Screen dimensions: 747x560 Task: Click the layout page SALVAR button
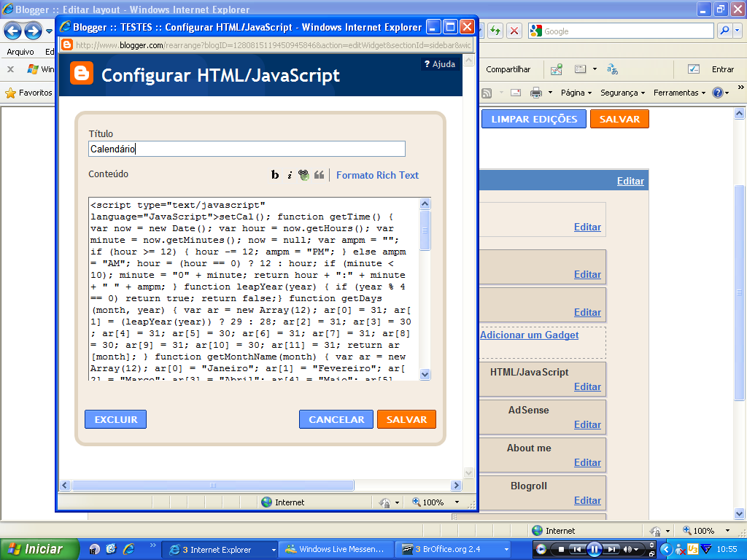(x=619, y=119)
